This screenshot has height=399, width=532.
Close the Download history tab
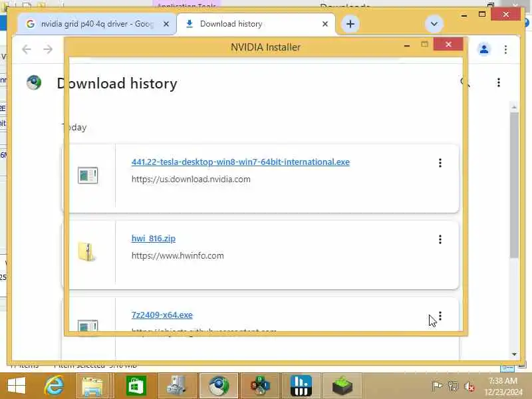coord(325,24)
